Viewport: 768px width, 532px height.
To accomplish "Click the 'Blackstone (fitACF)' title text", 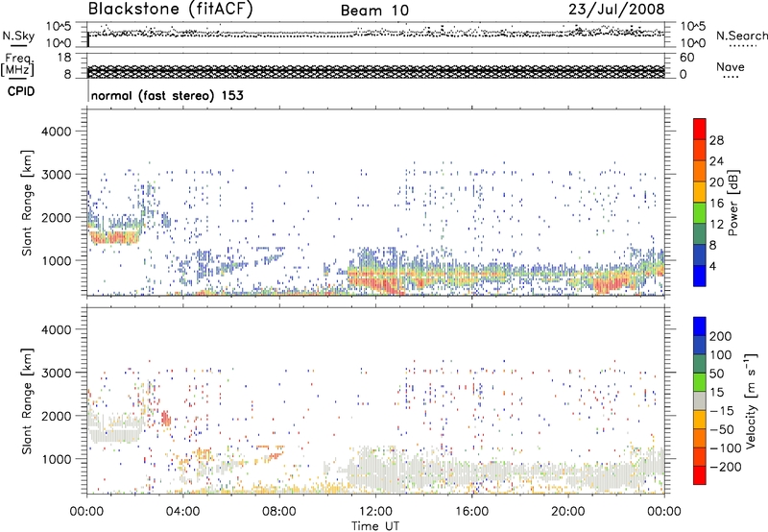I will pyautogui.click(x=171, y=10).
